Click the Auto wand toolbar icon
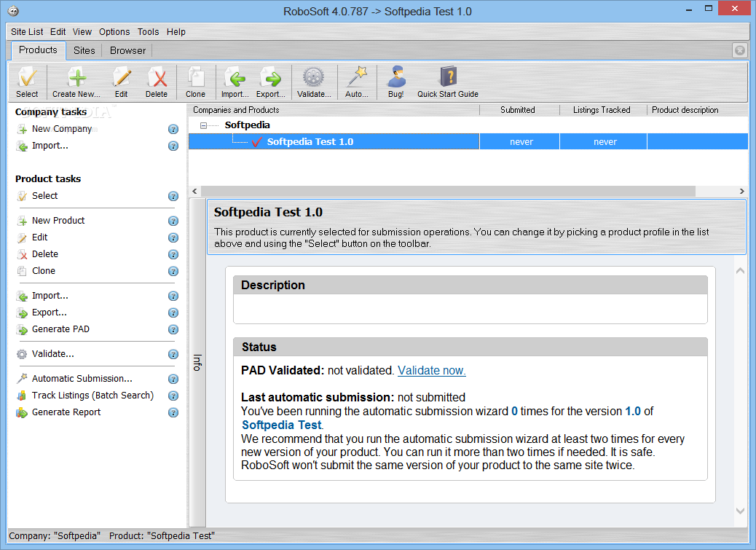Viewport: 756px width, 550px height. [357, 82]
